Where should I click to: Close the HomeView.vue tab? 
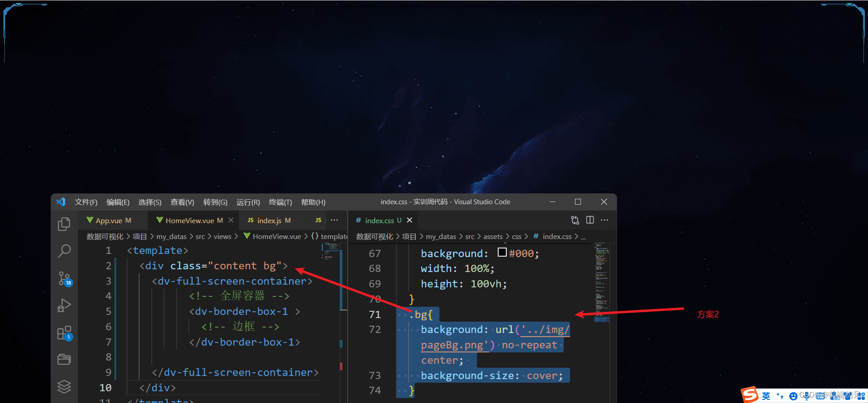[231, 220]
